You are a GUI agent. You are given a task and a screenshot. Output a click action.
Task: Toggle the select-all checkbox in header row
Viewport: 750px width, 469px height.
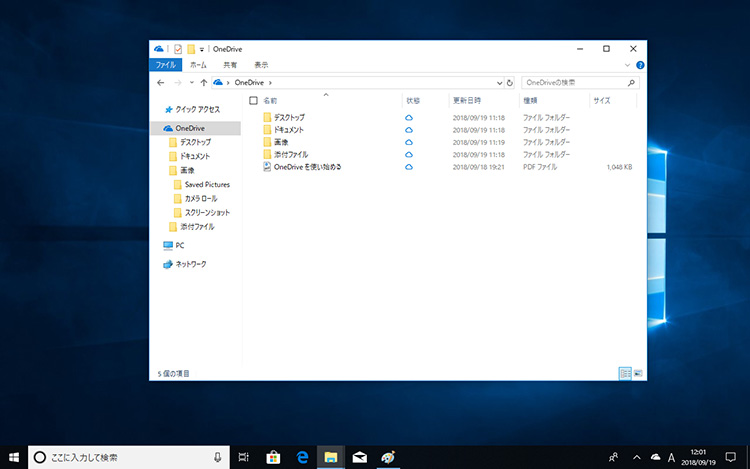pos(253,101)
